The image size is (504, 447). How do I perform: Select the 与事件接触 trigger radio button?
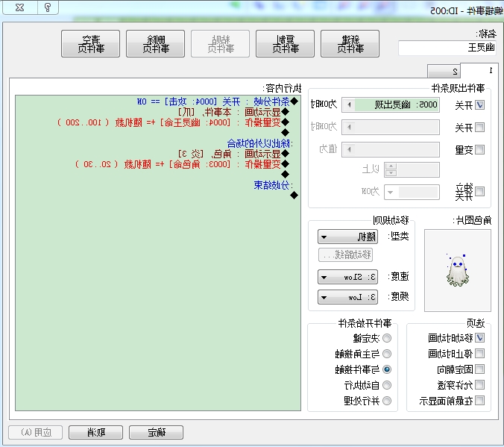387,369
